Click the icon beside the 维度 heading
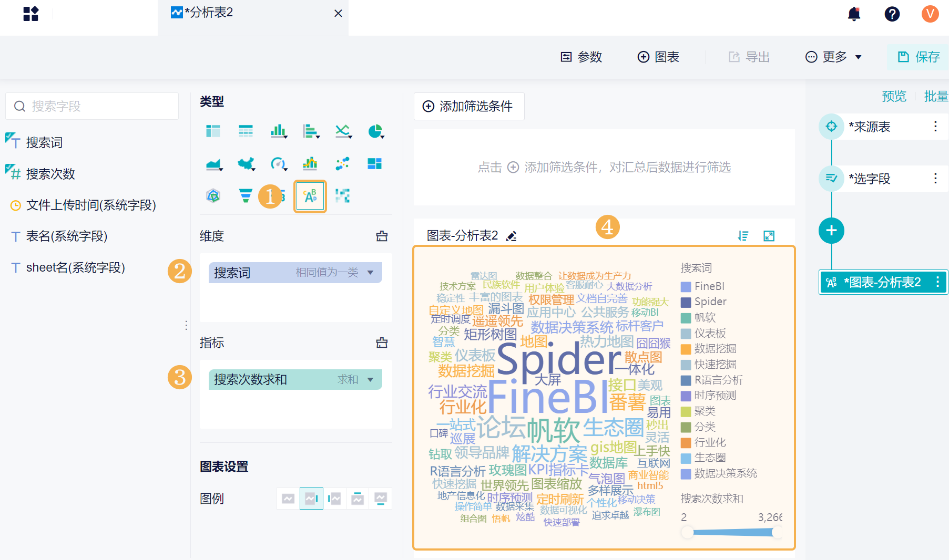Image resolution: width=949 pixels, height=560 pixels. [x=382, y=236]
